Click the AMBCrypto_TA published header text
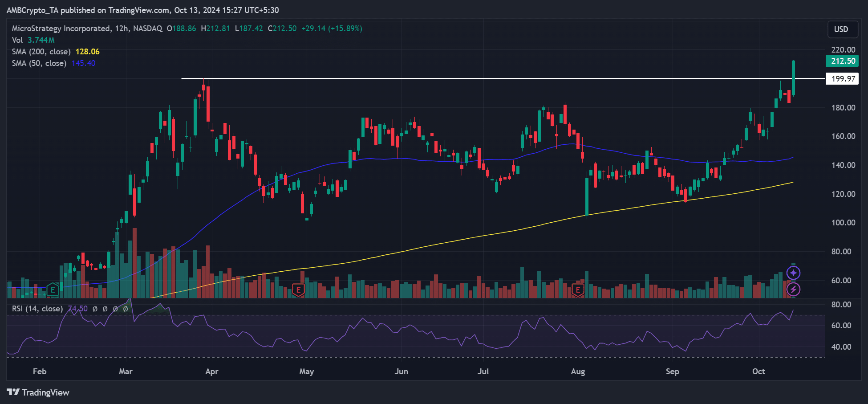This screenshot has width=868, height=404. point(142,10)
